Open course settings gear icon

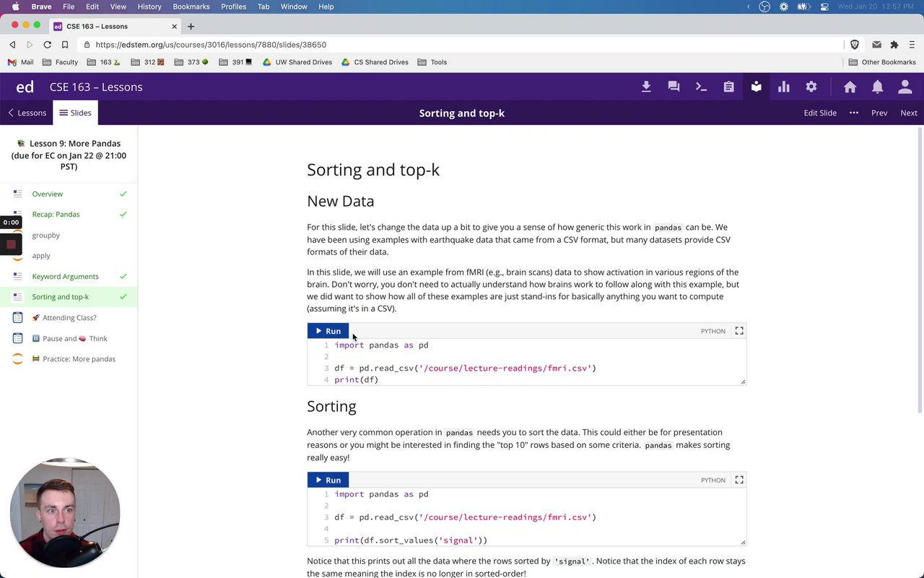click(x=811, y=87)
